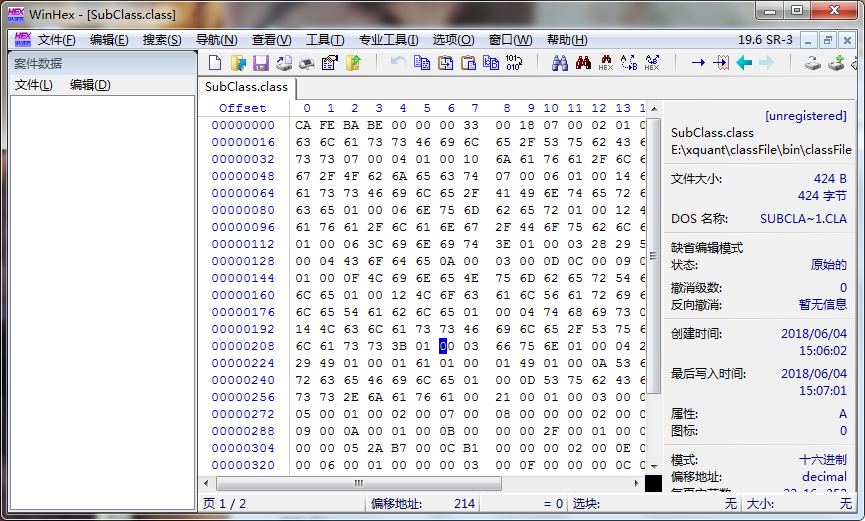The width and height of the screenshot is (865, 521).
Task: Click the horizontal scrollbar thumb
Action: pos(359,483)
